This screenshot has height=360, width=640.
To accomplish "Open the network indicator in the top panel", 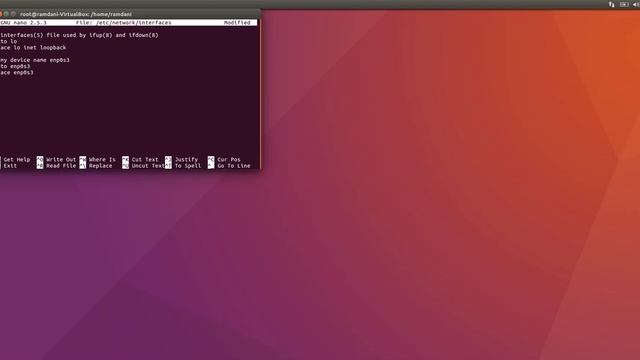I will (x=611, y=4).
